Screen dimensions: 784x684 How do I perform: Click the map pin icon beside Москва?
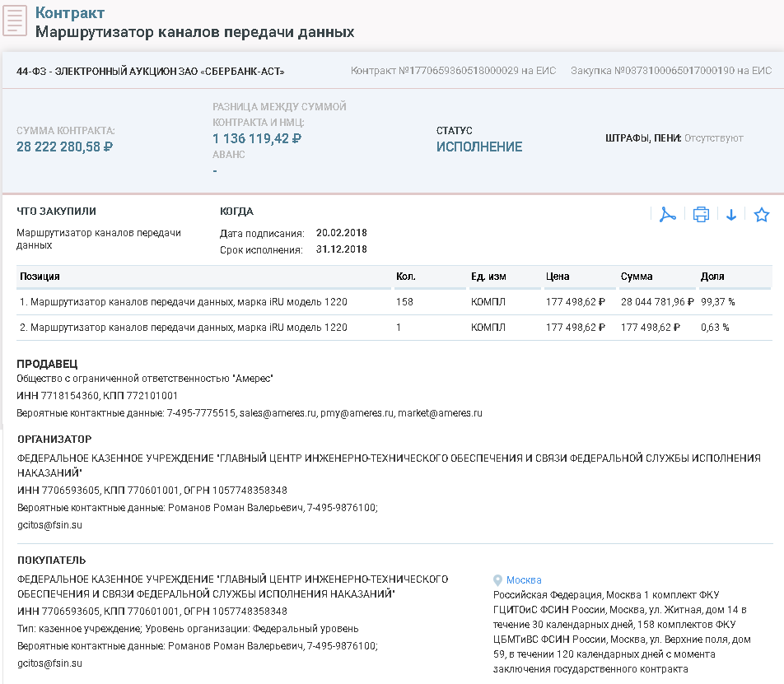497,580
